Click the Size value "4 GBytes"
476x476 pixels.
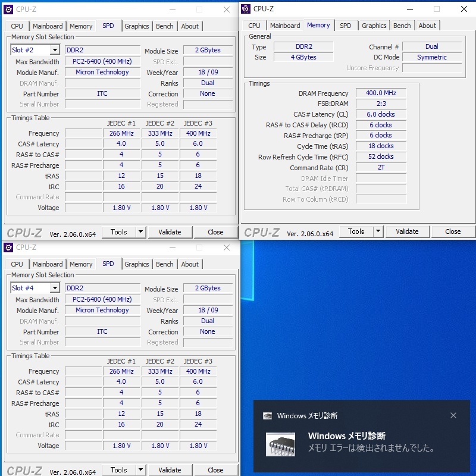pyautogui.click(x=303, y=57)
